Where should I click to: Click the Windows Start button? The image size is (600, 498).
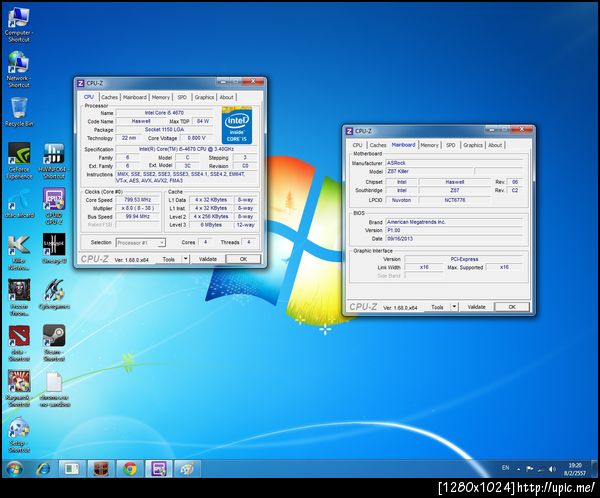pos(14,468)
